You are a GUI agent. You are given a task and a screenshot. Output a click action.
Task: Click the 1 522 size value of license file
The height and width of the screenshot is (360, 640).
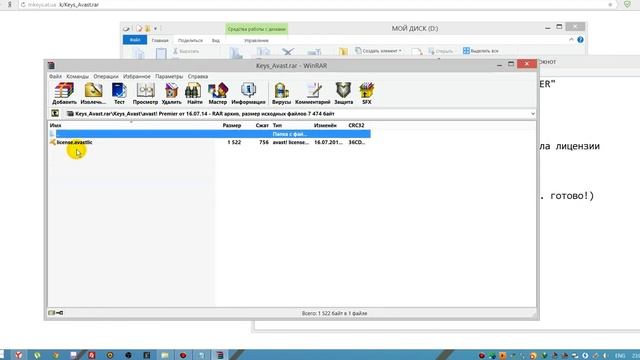[234, 142]
